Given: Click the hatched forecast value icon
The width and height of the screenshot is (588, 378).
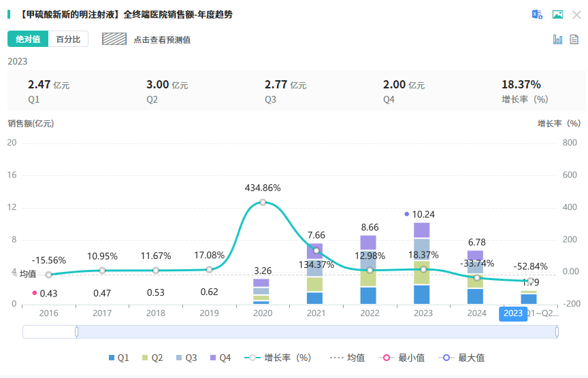Looking at the screenshot, I should tap(114, 39).
